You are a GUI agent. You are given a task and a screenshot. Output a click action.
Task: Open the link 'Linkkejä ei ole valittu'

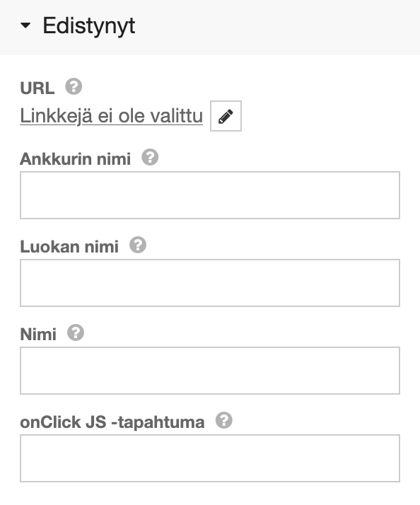[x=112, y=116]
